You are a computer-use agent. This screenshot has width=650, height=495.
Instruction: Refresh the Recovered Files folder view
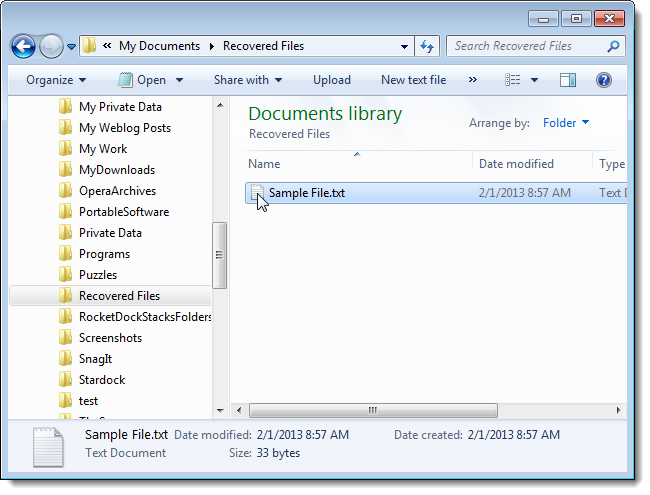tap(427, 46)
